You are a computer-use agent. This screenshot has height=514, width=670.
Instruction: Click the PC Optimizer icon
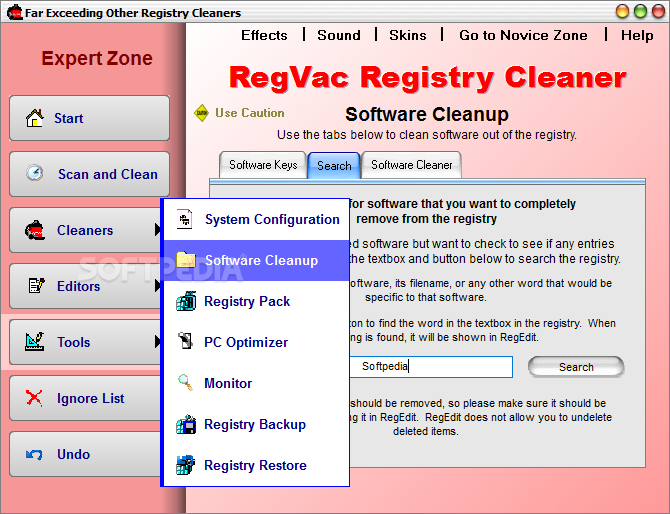185,341
